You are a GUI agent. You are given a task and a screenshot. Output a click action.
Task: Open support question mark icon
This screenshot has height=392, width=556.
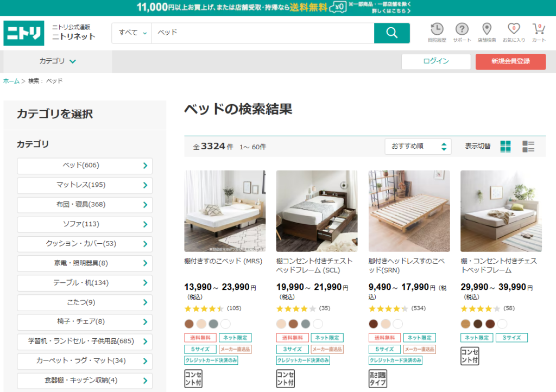coord(462,32)
